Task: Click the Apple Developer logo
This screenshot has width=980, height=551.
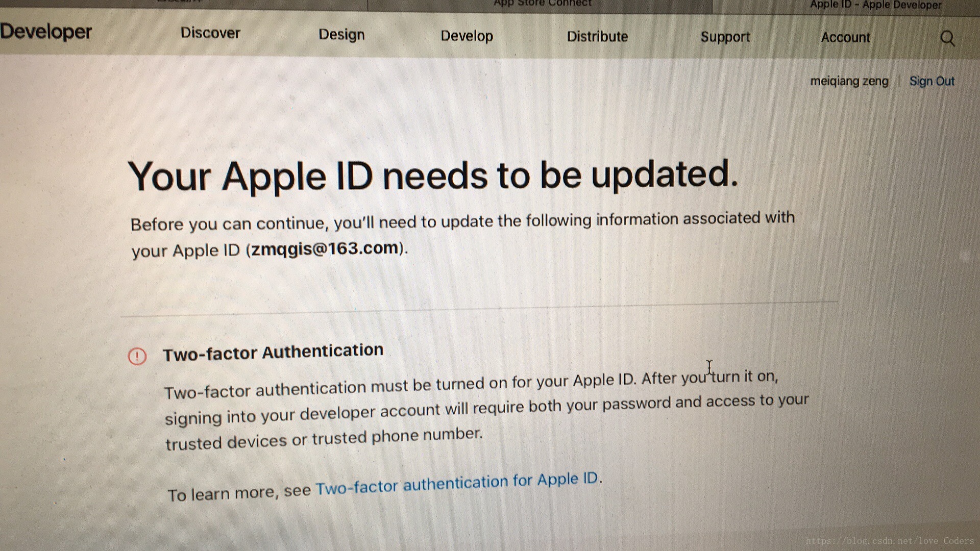Action: pos(46,32)
